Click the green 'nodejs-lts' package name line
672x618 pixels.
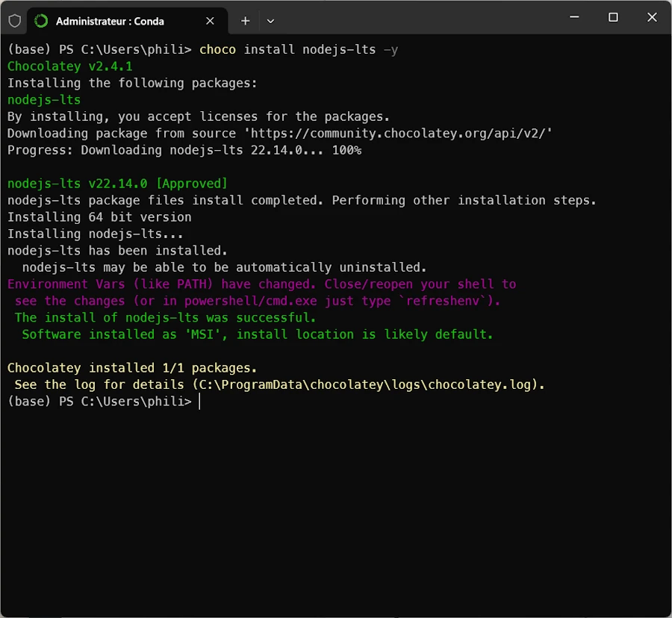[44, 100]
